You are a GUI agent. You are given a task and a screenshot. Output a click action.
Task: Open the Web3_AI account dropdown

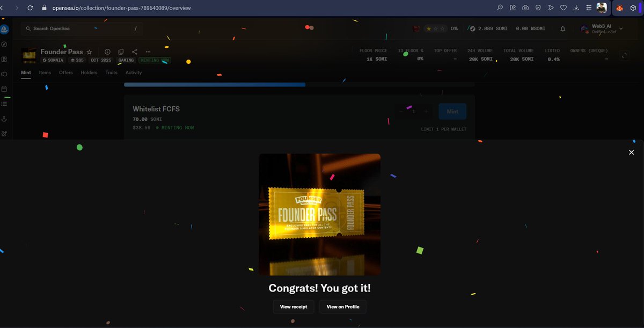pos(601,29)
